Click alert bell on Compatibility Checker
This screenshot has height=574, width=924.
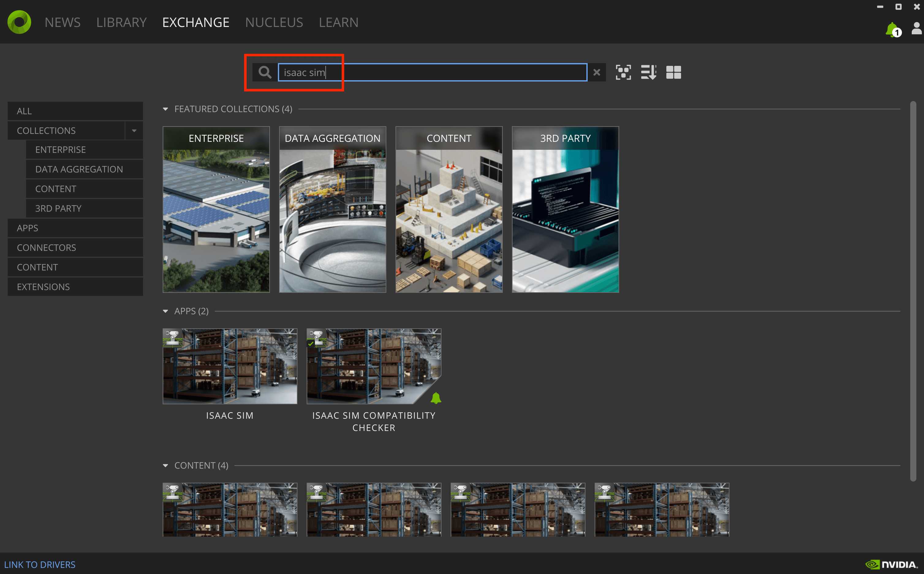click(x=436, y=398)
